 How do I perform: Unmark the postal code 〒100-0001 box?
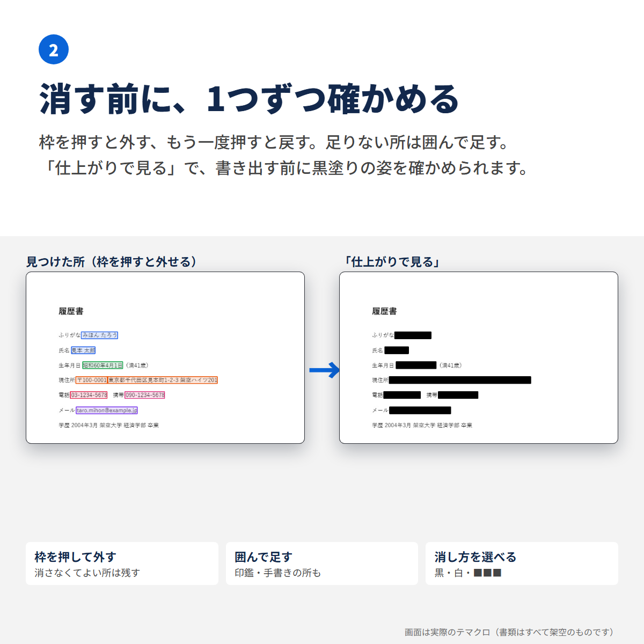(91, 380)
